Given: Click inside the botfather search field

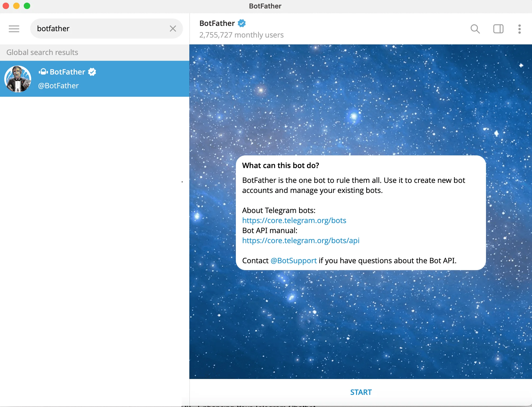Looking at the screenshot, I should (x=100, y=29).
